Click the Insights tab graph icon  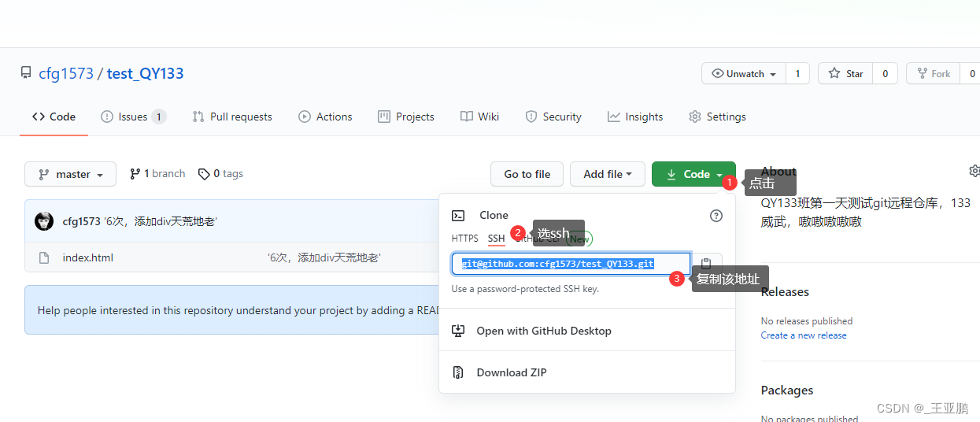coord(614,117)
